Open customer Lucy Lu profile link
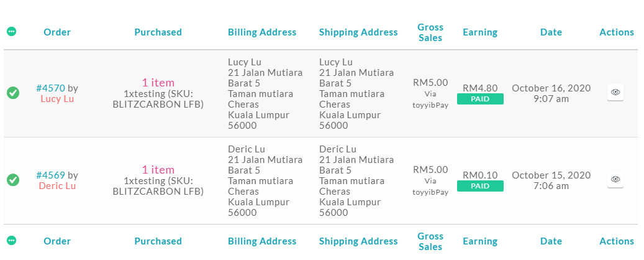The height and width of the screenshot is (260, 644). tap(57, 99)
